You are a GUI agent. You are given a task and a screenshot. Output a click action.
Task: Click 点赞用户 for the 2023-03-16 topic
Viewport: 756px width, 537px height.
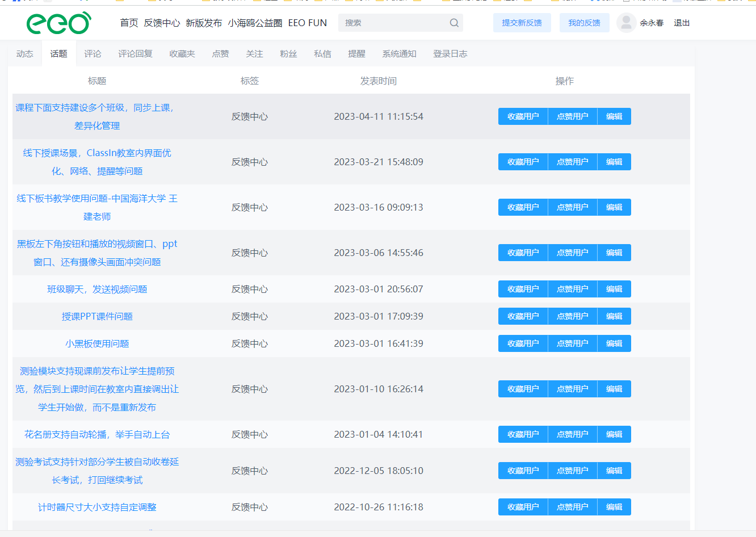tap(573, 207)
